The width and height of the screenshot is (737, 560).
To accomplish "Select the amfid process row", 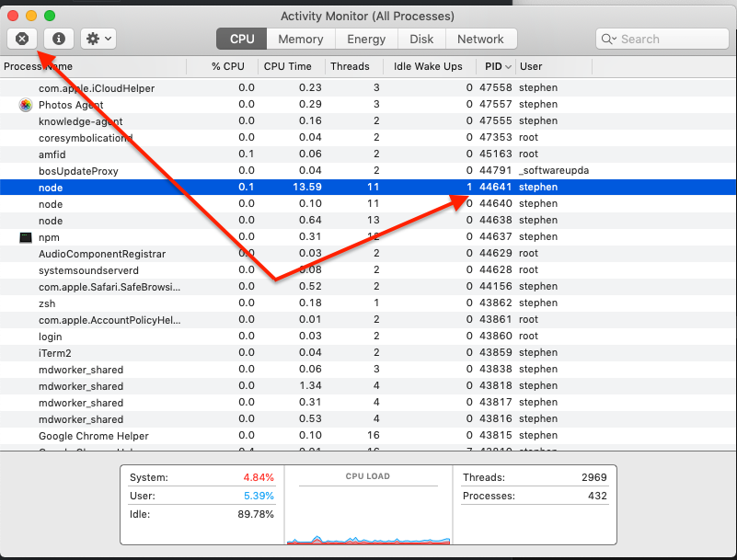I will coord(368,154).
